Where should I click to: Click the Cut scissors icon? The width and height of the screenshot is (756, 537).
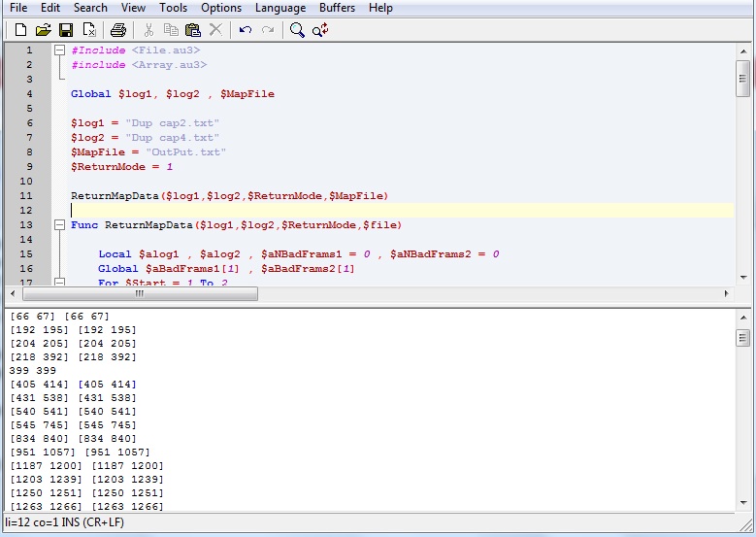coord(148,30)
